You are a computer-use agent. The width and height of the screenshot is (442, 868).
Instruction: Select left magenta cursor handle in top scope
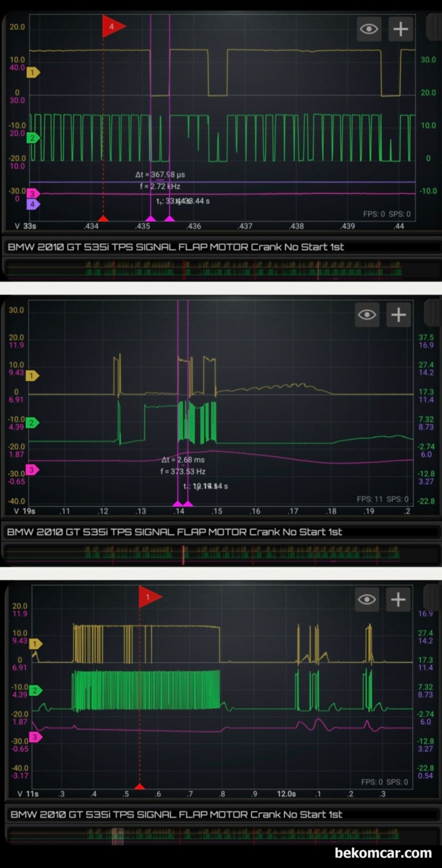point(151,219)
